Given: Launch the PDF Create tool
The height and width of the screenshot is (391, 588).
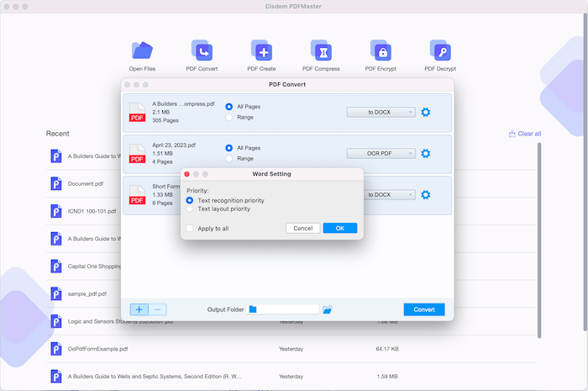Looking at the screenshot, I should (261, 50).
